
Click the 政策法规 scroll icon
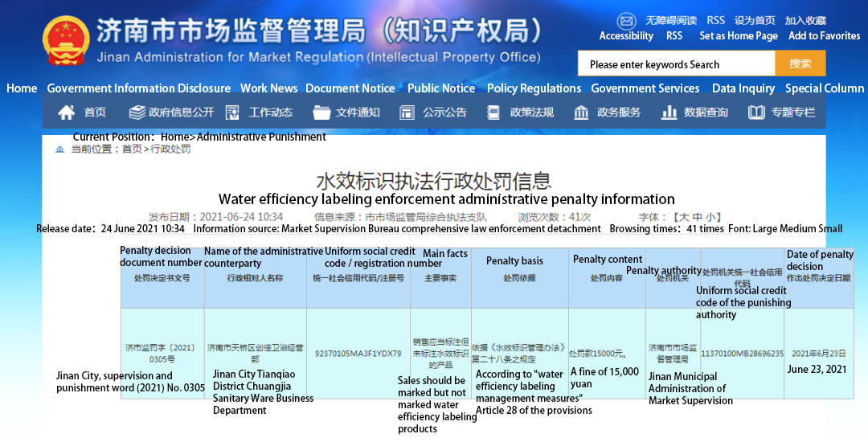click(493, 113)
